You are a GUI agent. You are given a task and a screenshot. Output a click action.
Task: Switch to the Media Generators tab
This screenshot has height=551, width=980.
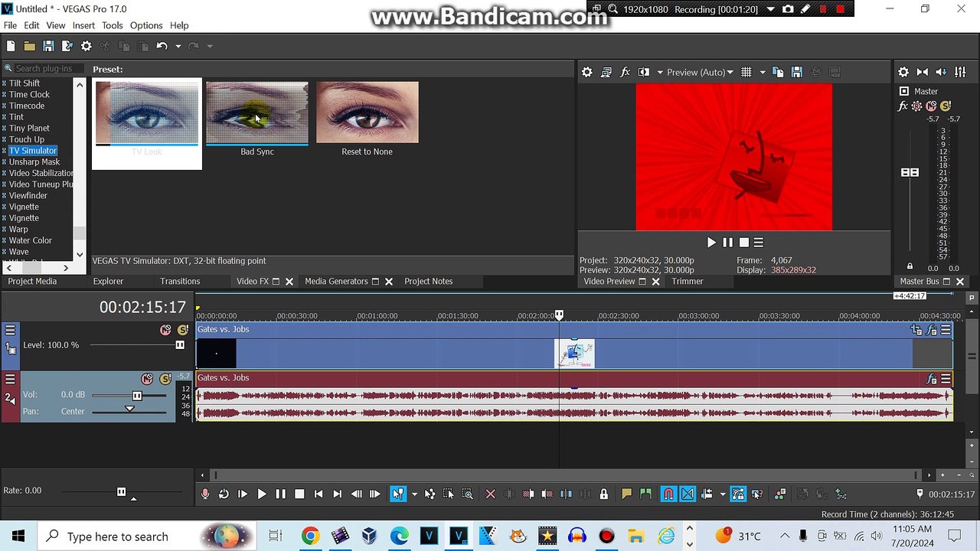pyautogui.click(x=336, y=281)
